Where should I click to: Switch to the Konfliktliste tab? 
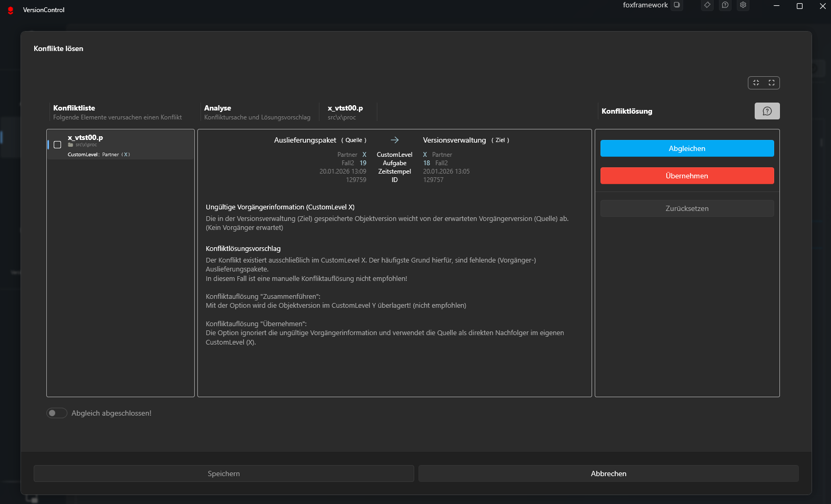click(117, 112)
